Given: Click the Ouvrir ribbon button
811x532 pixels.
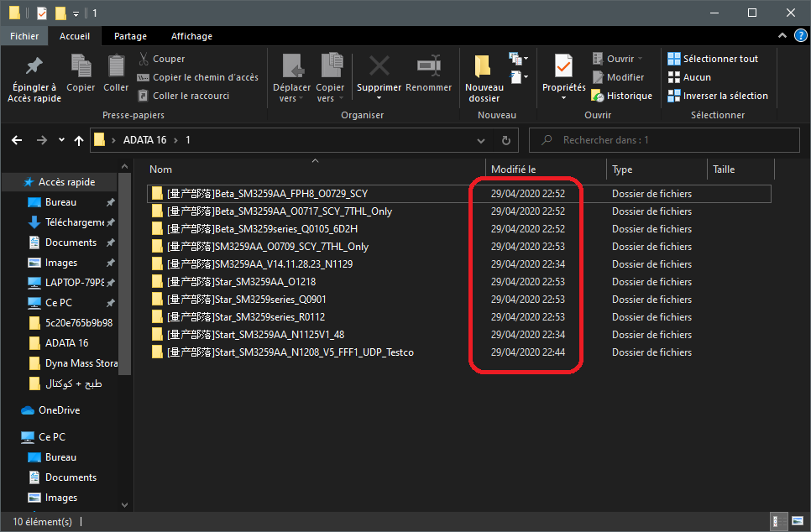Looking at the screenshot, I should coord(618,59).
